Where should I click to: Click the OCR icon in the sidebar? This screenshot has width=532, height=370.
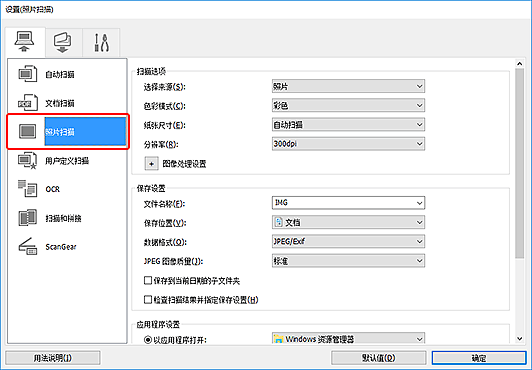click(27, 189)
